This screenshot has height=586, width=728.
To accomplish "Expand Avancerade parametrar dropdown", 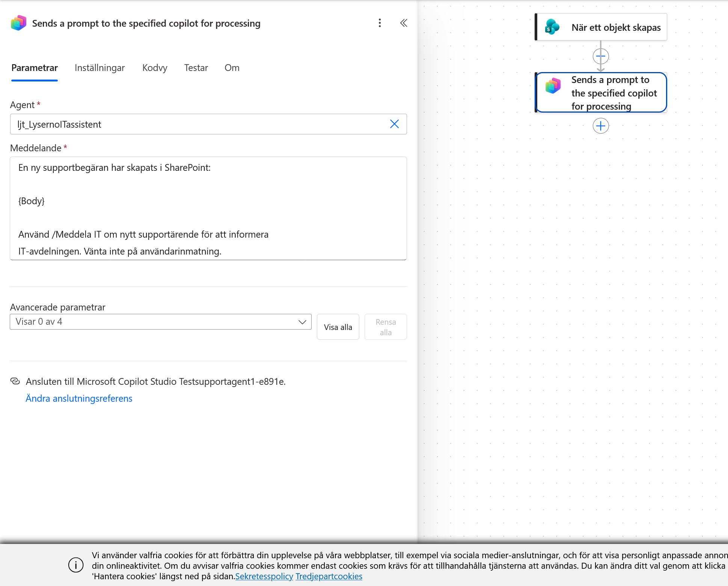I will [161, 322].
